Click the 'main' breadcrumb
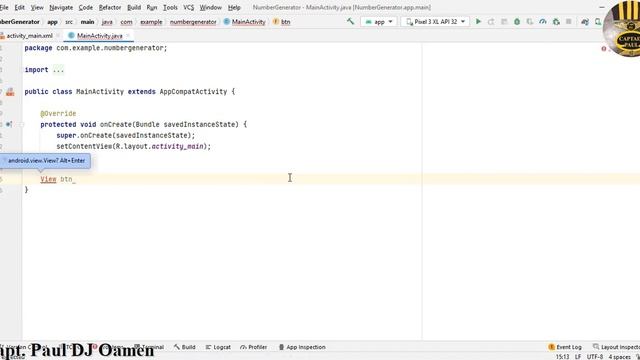 coord(87,22)
